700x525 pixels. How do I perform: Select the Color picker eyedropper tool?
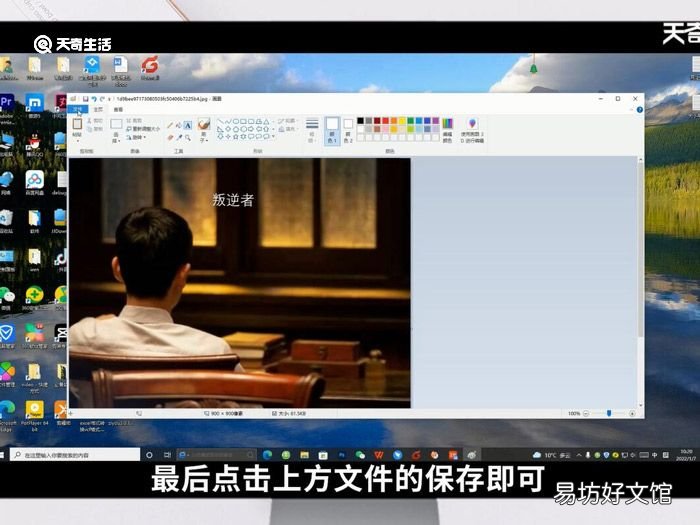[x=179, y=138]
